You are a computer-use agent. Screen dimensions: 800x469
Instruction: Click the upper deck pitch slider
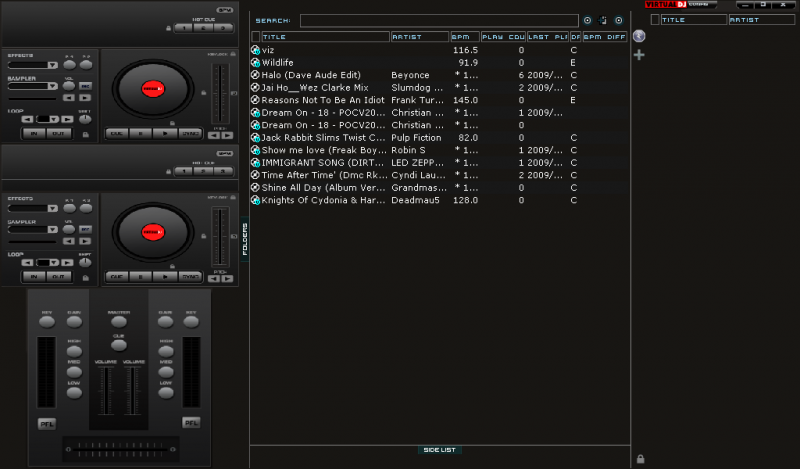coord(220,94)
